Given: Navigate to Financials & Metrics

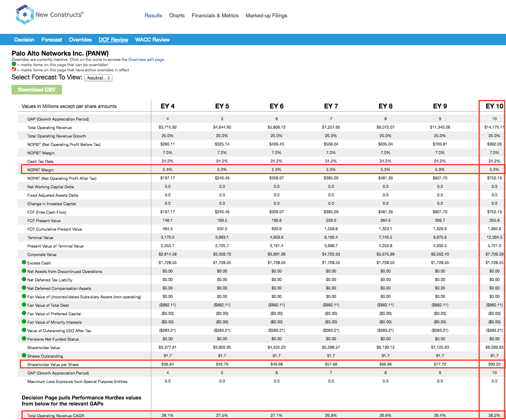Looking at the screenshot, I should 215,16.
